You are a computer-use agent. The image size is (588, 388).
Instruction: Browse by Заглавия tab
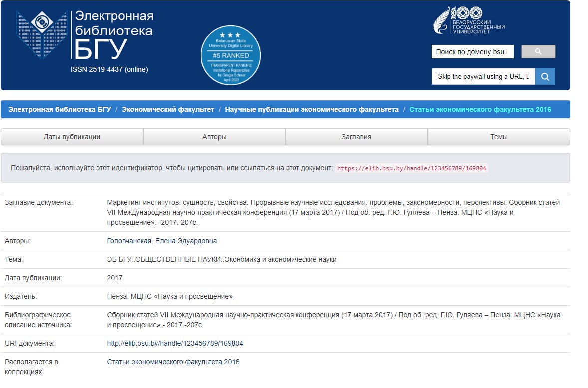356,137
